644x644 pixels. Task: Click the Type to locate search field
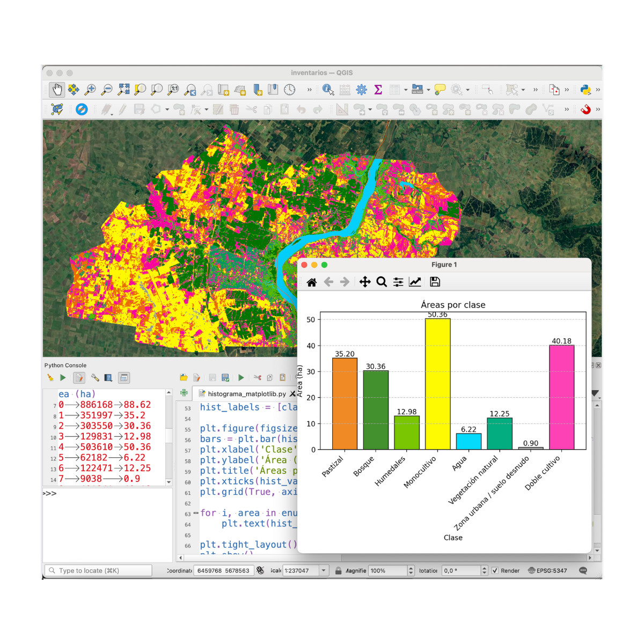click(x=99, y=570)
